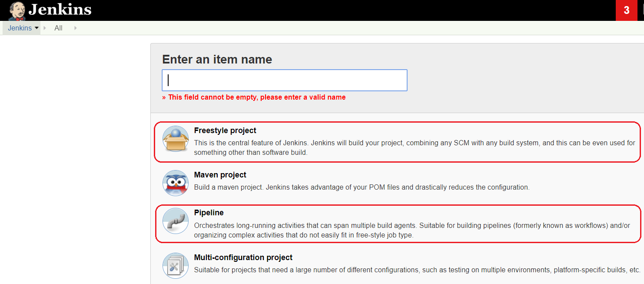This screenshot has width=644, height=284.
Task: Expand the Jenkins breadcrumb dropdown arrow
Action: 37,28
